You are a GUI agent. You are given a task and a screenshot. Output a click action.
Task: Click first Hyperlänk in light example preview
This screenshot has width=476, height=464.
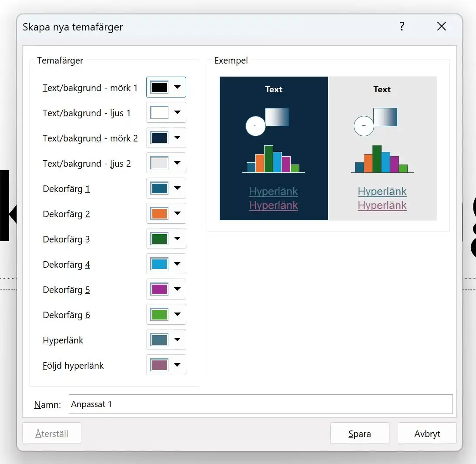point(382,192)
